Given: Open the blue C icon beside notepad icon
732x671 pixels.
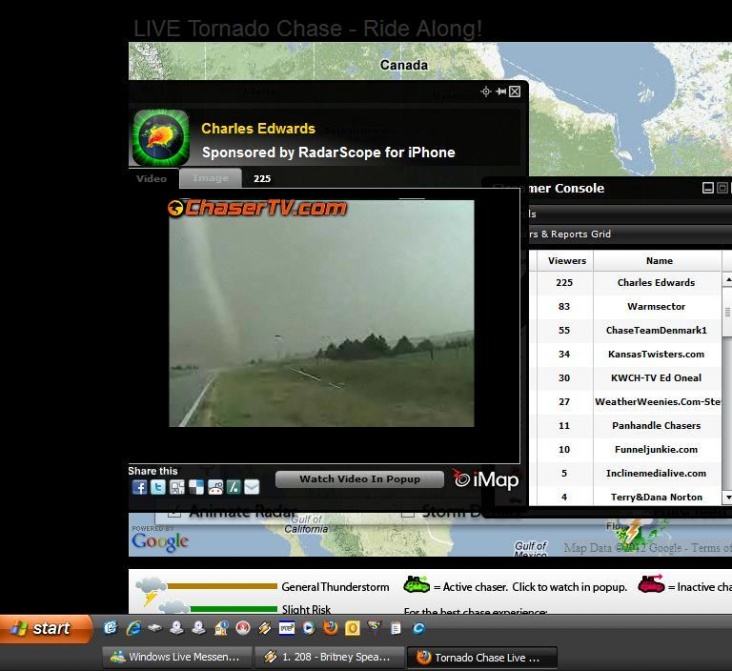Looking at the screenshot, I should click(x=418, y=629).
